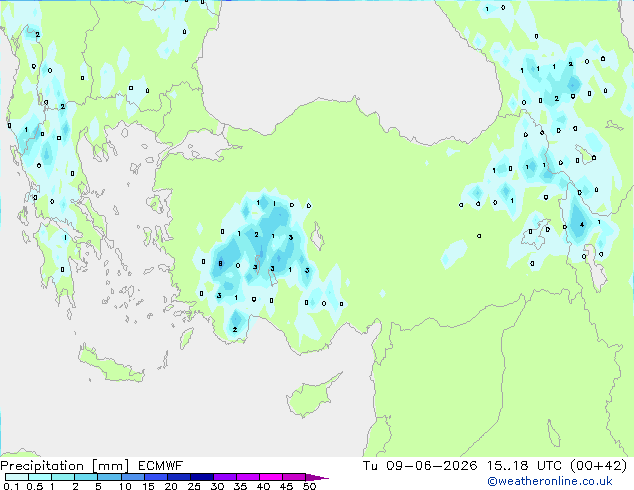The image size is (634, 490).
Task: Click the 40–45 mm legend swatch
Action: click(x=271, y=477)
